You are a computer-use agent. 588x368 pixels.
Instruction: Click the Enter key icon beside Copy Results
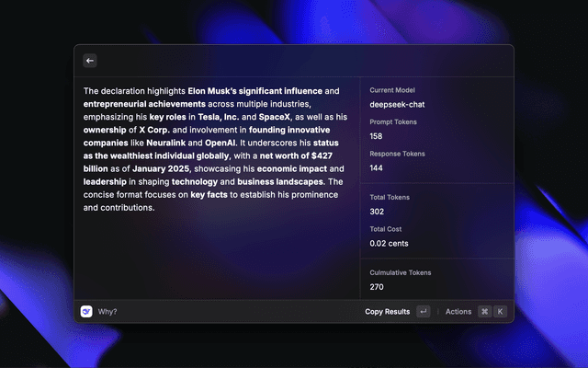pos(423,312)
